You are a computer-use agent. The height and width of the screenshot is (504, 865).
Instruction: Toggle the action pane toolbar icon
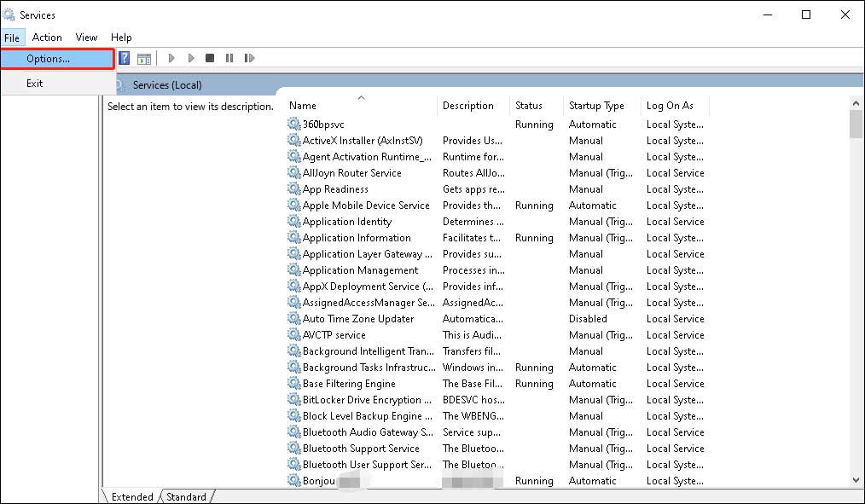144,58
